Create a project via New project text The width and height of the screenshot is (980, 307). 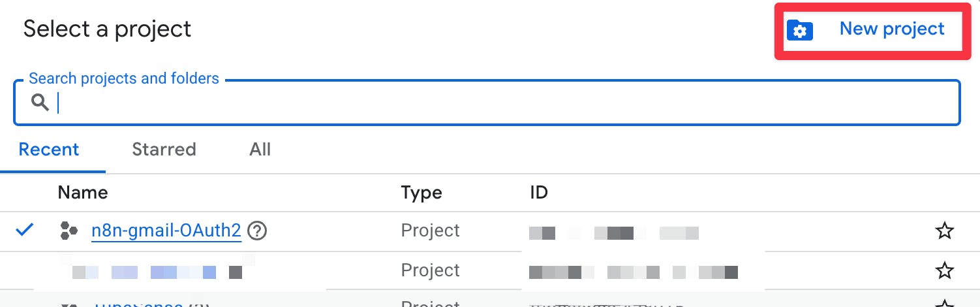tap(892, 29)
